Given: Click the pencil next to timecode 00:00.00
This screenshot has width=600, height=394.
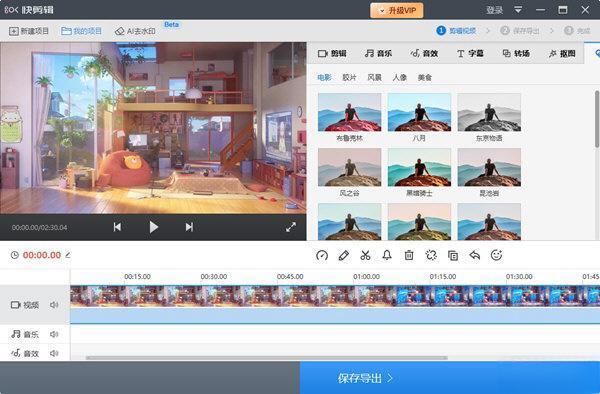Looking at the screenshot, I should pyautogui.click(x=68, y=254).
